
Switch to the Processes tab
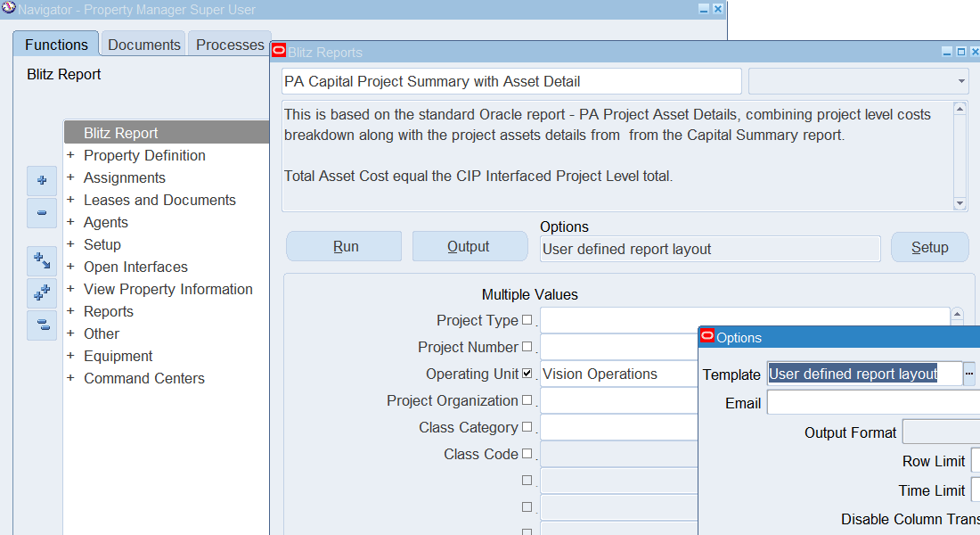click(229, 45)
